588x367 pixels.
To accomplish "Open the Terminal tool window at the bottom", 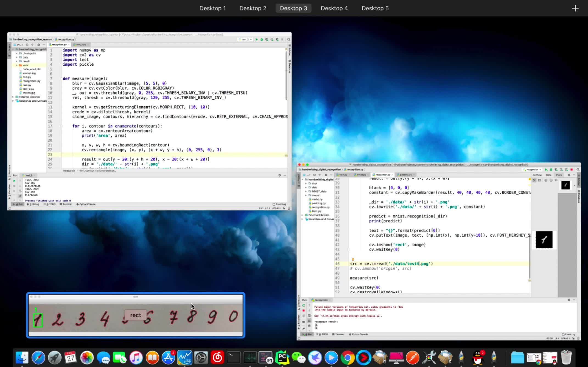I will [x=340, y=334].
